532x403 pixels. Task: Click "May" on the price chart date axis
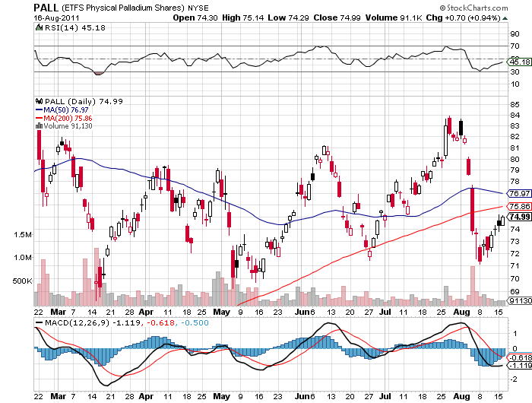[222, 312]
